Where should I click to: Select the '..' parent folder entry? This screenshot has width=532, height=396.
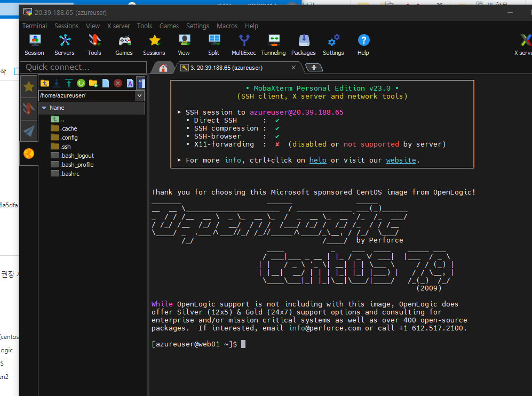(x=57, y=119)
